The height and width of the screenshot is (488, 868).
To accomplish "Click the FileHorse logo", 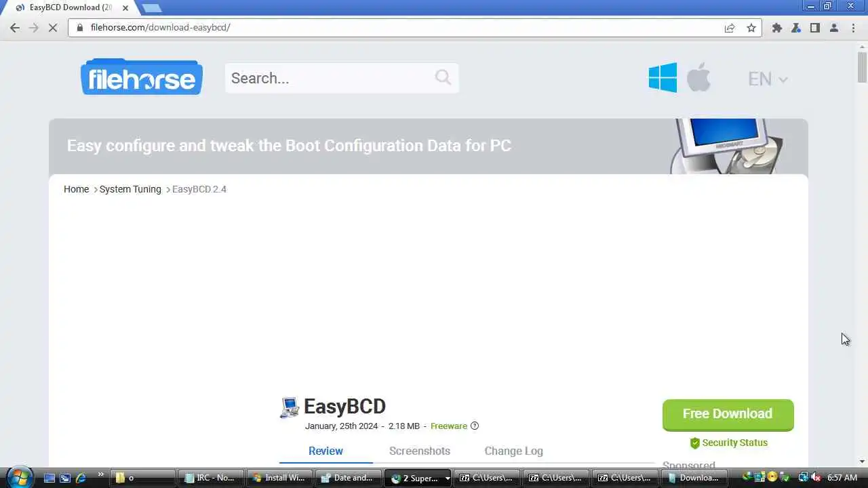I will pos(142,77).
